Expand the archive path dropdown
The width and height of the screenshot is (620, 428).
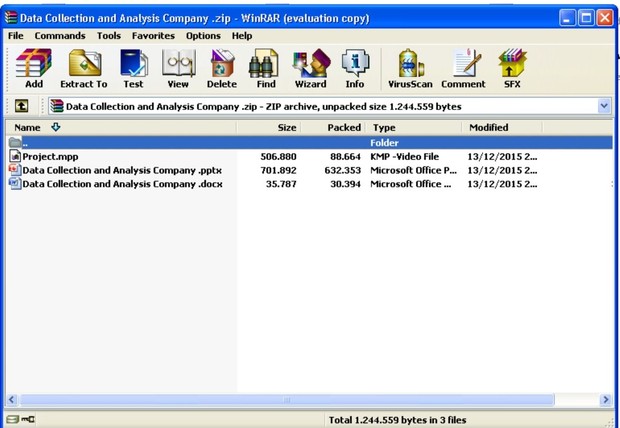click(604, 106)
